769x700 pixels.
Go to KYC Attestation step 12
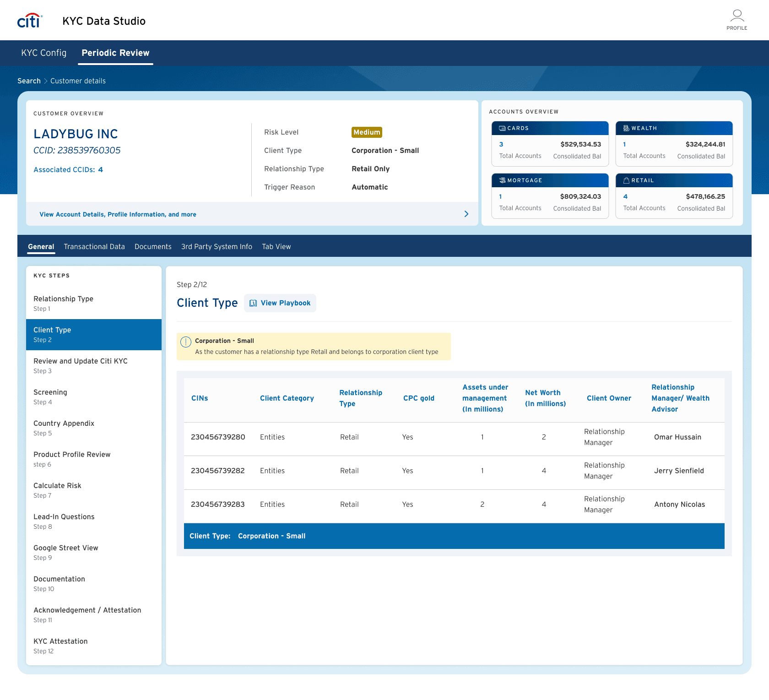[x=94, y=646]
